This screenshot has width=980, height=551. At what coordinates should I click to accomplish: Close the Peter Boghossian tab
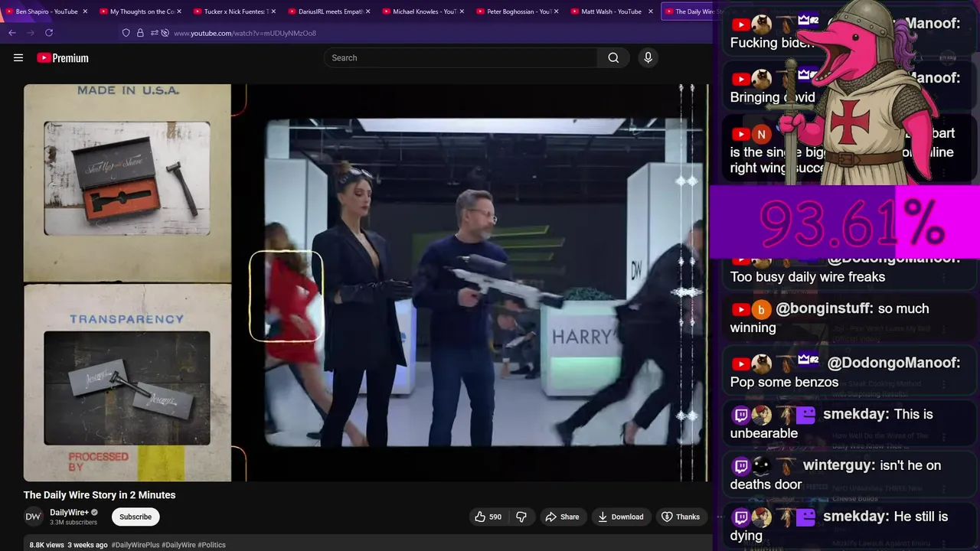click(556, 11)
